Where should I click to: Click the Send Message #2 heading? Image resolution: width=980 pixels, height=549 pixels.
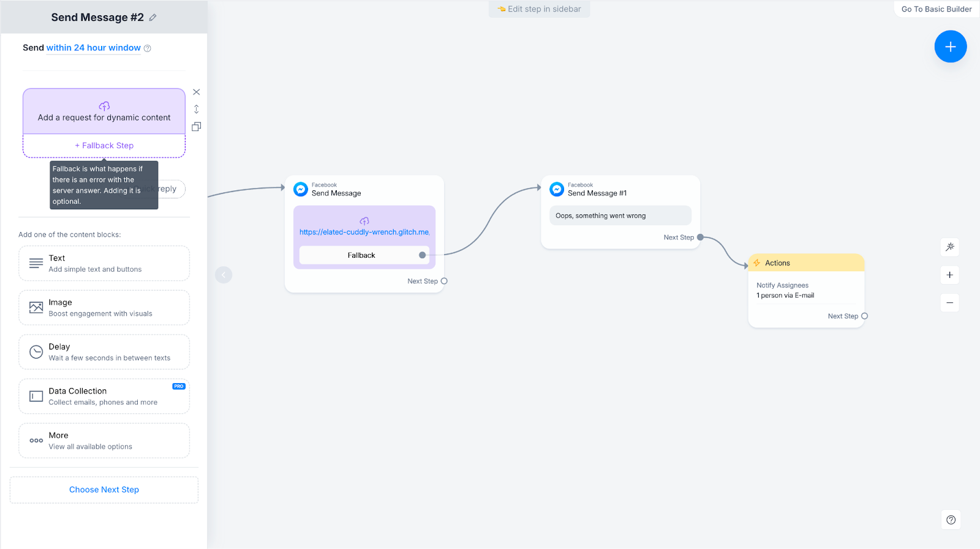(97, 18)
